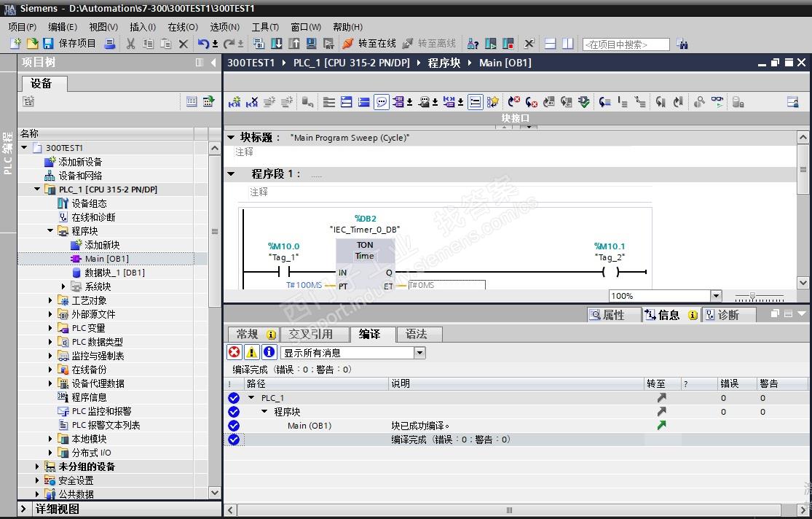Viewport: 812px width, 519px height.
Task: Click 保存项目 save button
Action: [x=70, y=44]
